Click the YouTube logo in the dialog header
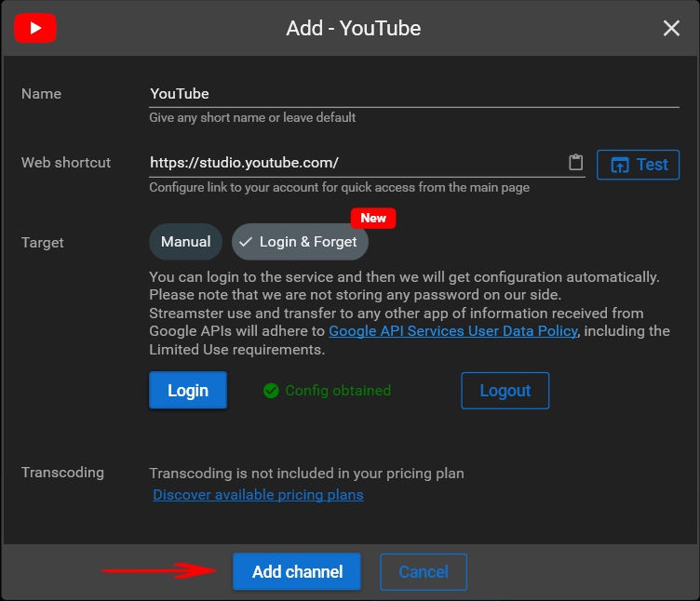 pyautogui.click(x=35, y=28)
